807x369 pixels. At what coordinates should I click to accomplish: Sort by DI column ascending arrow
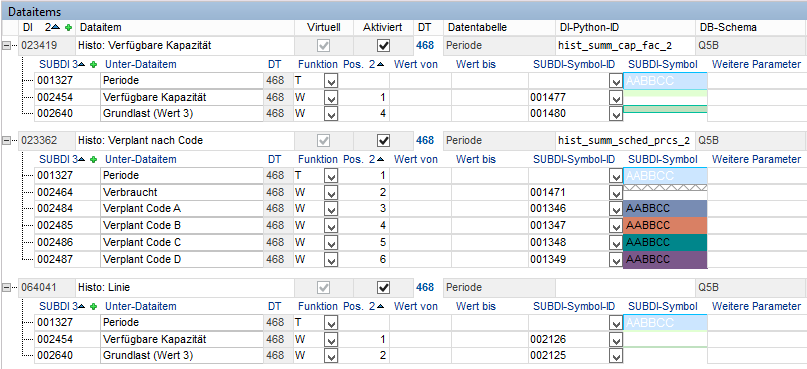pyautogui.click(x=56, y=27)
